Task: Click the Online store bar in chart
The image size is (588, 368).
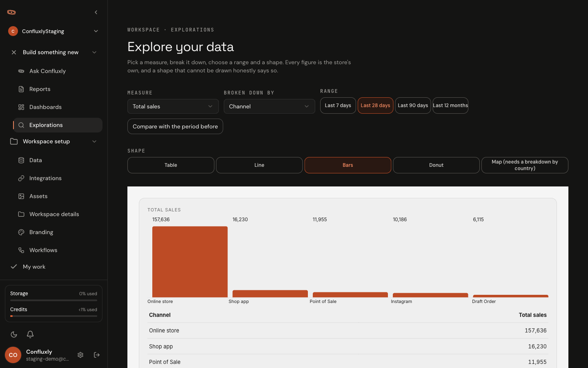Action: click(190, 262)
